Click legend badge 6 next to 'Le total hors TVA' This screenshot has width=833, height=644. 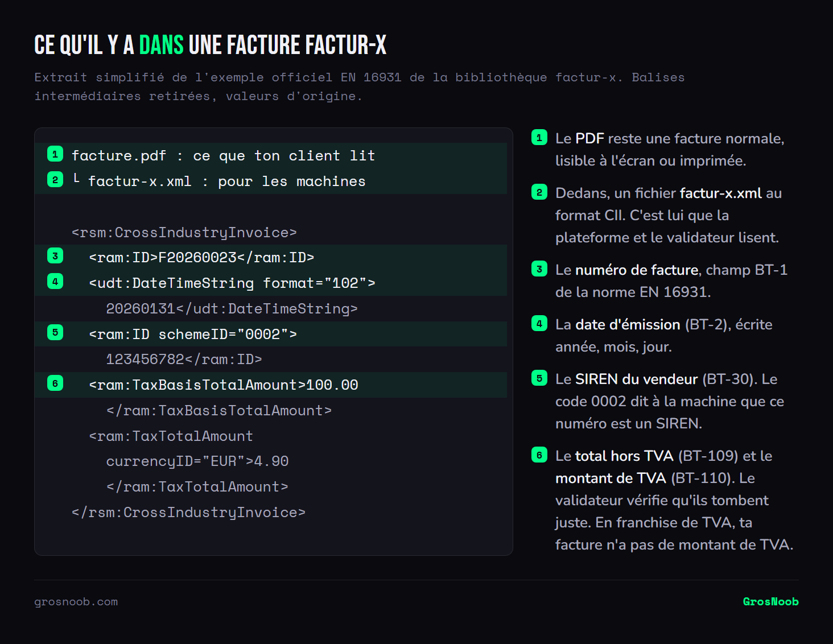539,455
